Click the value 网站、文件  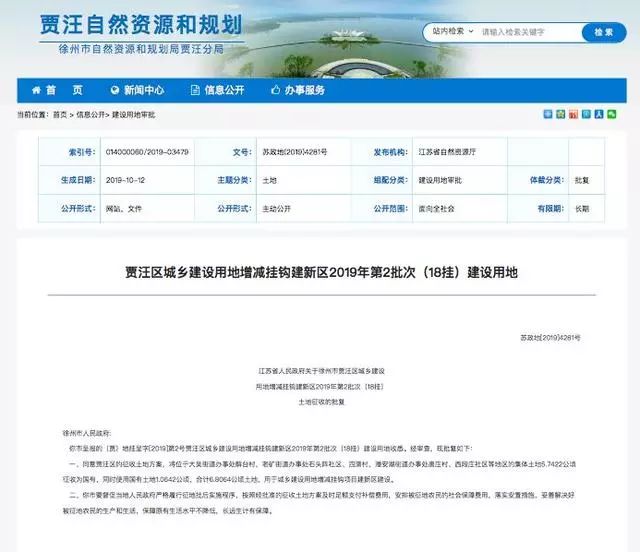(x=124, y=209)
